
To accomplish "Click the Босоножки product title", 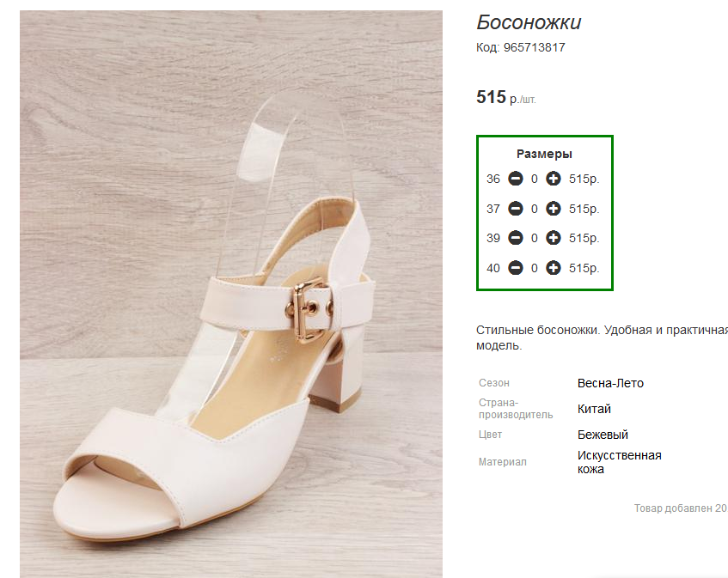I will [529, 22].
